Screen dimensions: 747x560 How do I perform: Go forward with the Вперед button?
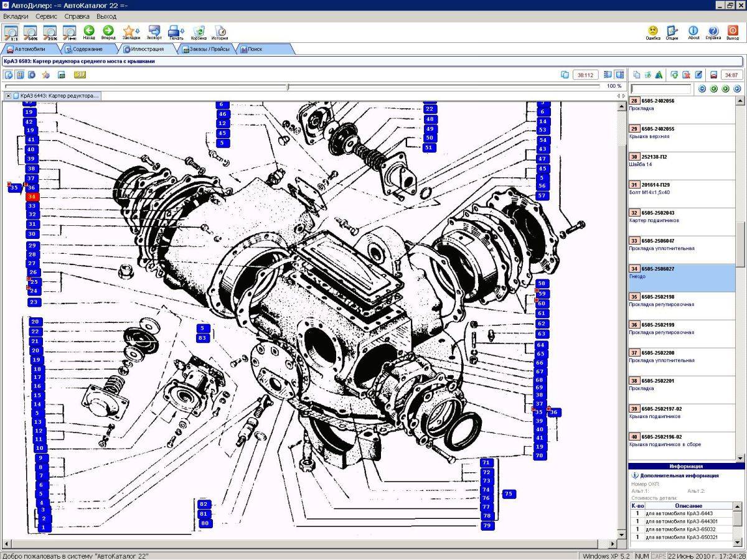click(x=108, y=32)
